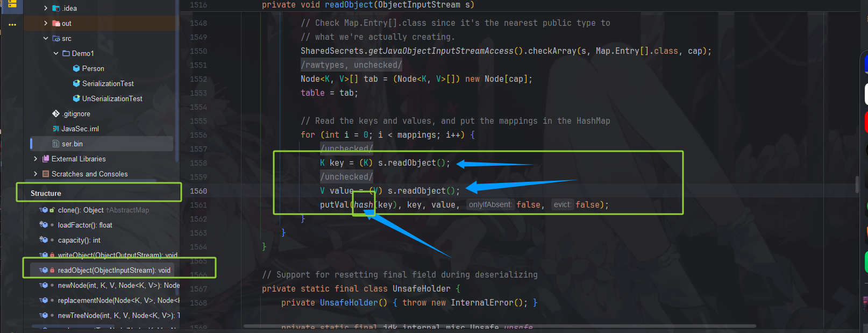Click the evict: parameter hint

(562, 205)
